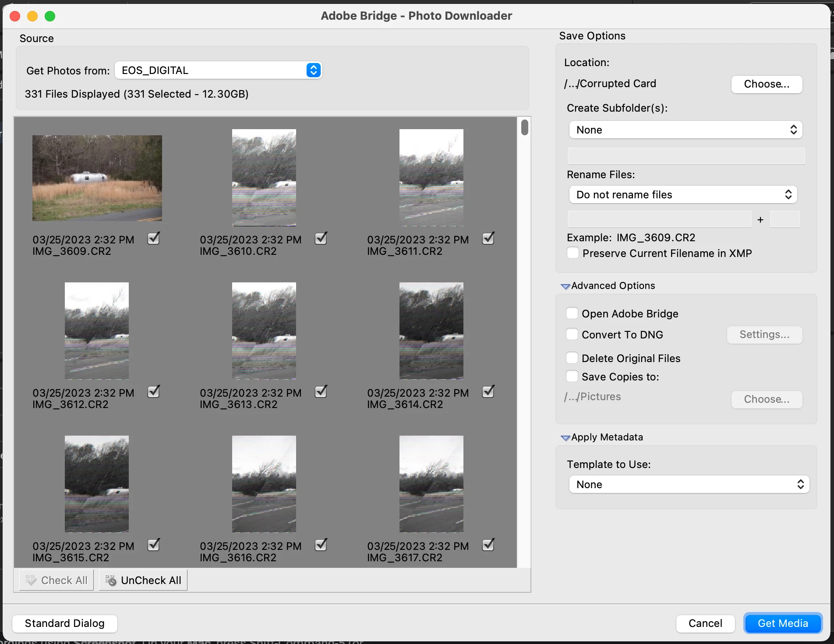834x644 pixels.
Task: Uncheck the IMG_3610.CR2 checkbox
Action: (321, 239)
